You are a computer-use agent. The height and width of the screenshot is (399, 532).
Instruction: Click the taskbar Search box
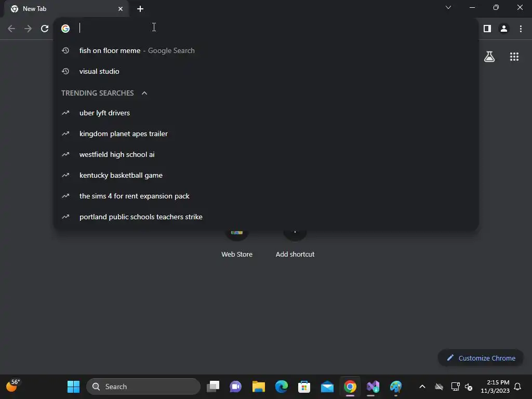[x=143, y=387]
